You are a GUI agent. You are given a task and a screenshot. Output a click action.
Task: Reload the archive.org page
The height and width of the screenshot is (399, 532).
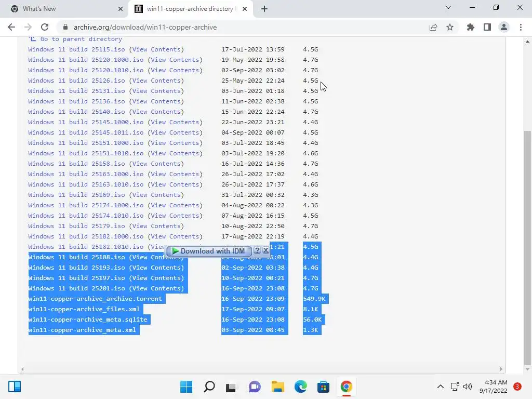point(45,27)
